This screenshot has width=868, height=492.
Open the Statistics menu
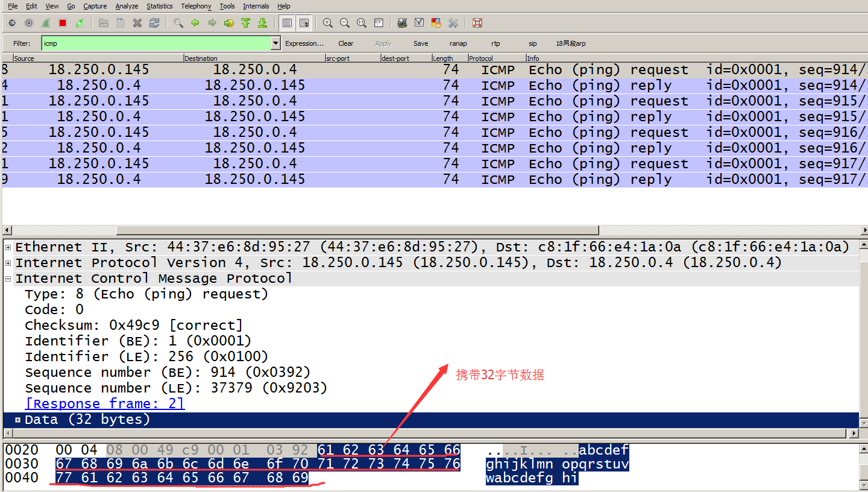[x=160, y=6]
